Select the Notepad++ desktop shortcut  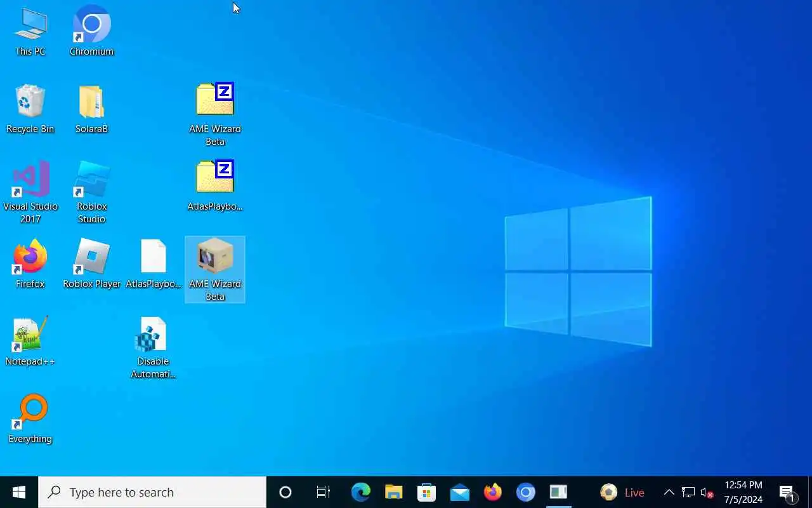pyautogui.click(x=30, y=342)
